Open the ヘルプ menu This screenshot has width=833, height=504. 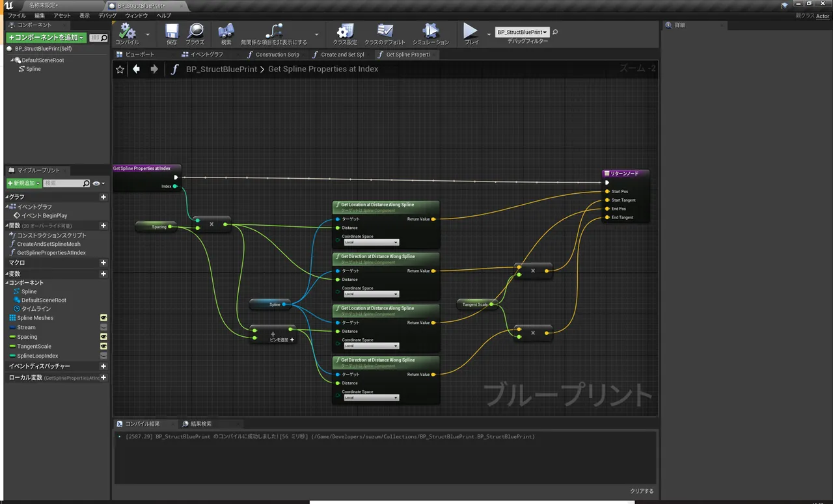164,15
